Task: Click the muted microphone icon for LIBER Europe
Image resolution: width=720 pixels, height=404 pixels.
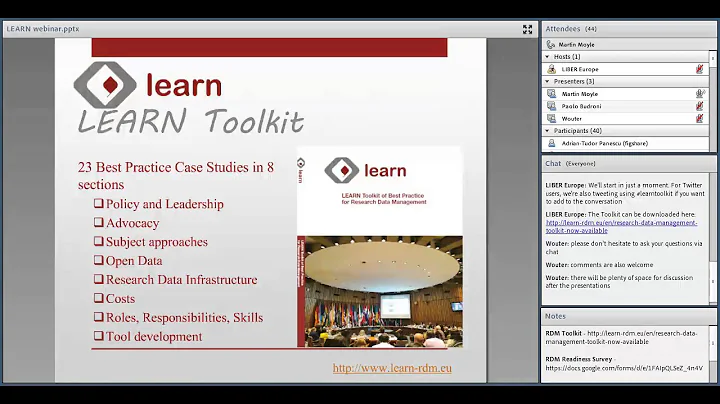Action: click(x=699, y=69)
